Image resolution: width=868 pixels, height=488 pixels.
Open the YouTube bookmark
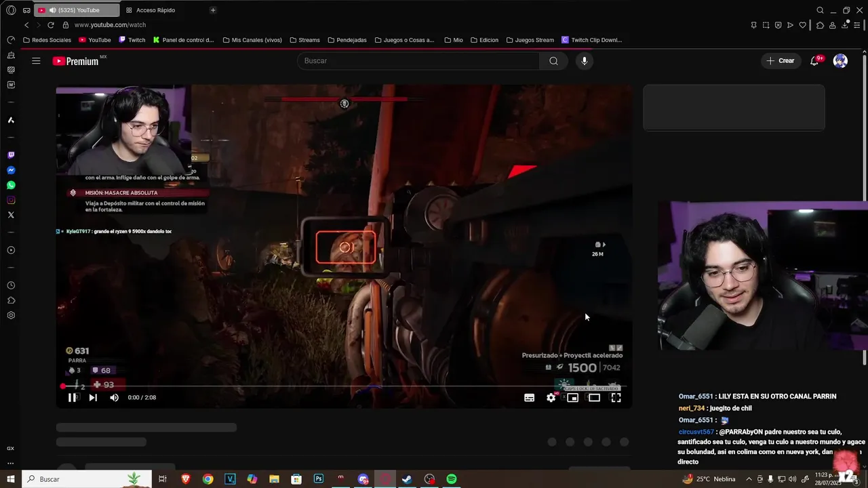[x=95, y=40]
